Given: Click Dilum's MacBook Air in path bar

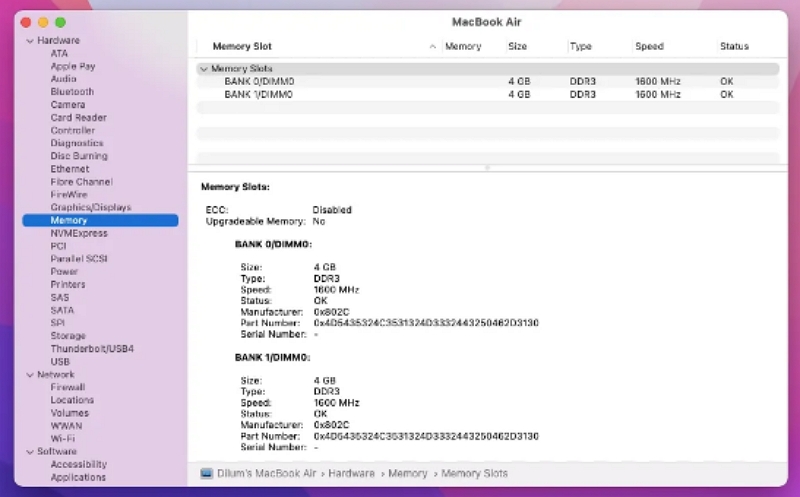Looking at the screenshot, I should (x=266, y=474).
